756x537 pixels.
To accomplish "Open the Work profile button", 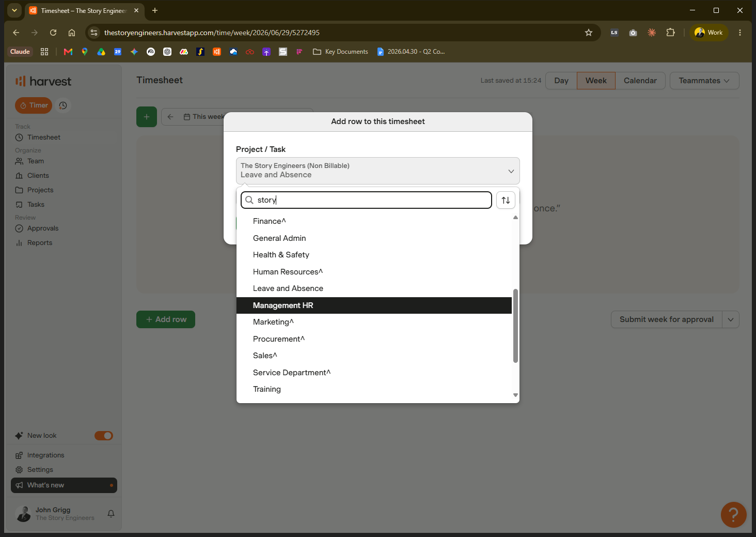I will 709,33.
